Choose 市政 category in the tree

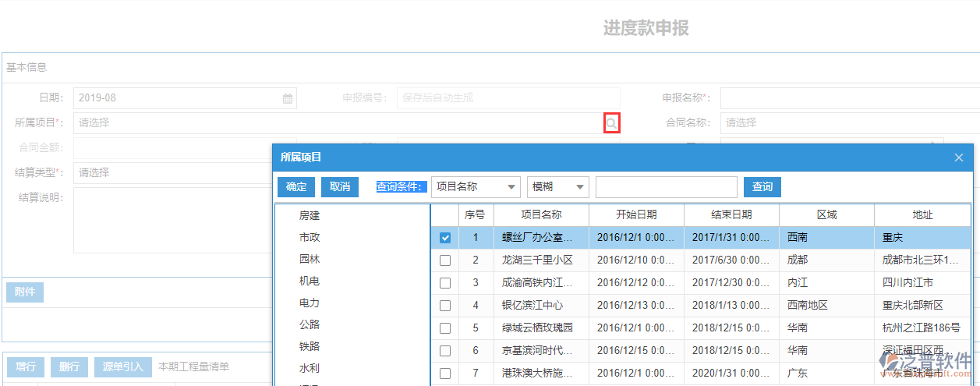[x=310, y=237]
